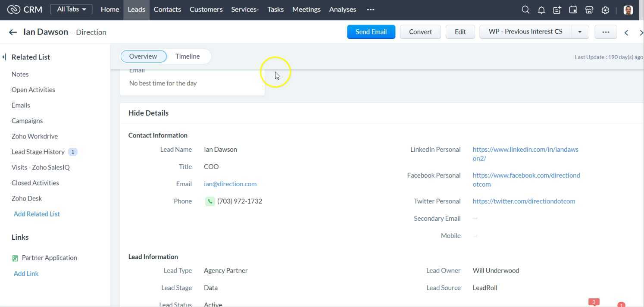Viewport: 644px width, 307px height.
Task: Navigate to next lead with right chevron
Action: pos(641,32)
